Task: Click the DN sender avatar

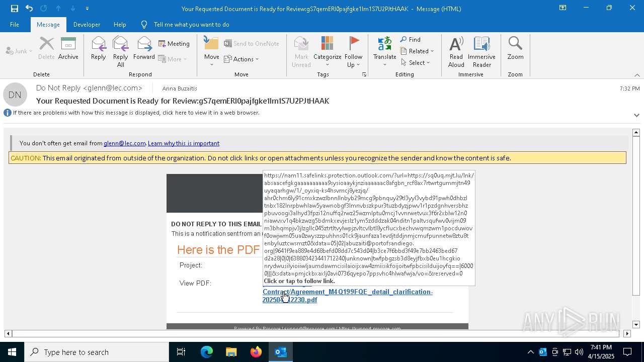Action: pyautogui.click(x=15, y=95)
